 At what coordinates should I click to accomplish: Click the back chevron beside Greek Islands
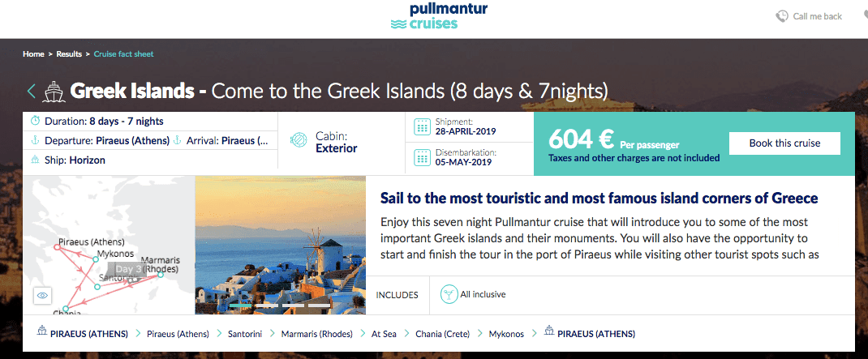(x=32, y=90)
